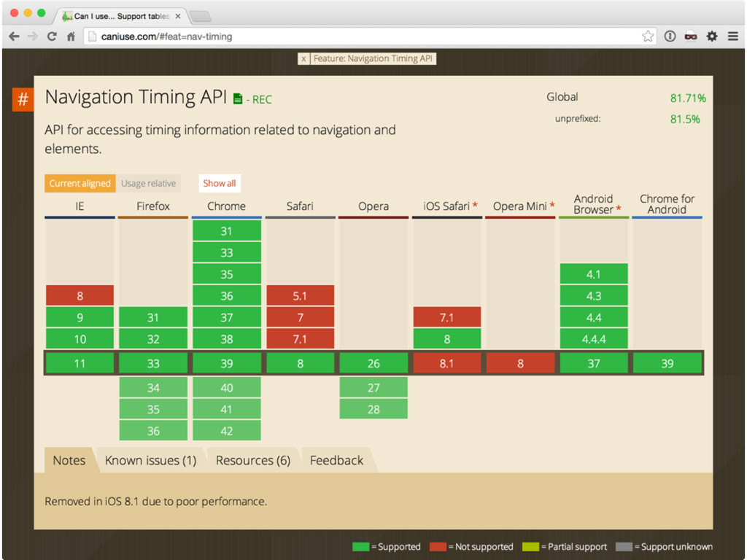Select the Android Browser 4.4.4 cell
Viewport: 747px width, 560px height.
point(594,339)
